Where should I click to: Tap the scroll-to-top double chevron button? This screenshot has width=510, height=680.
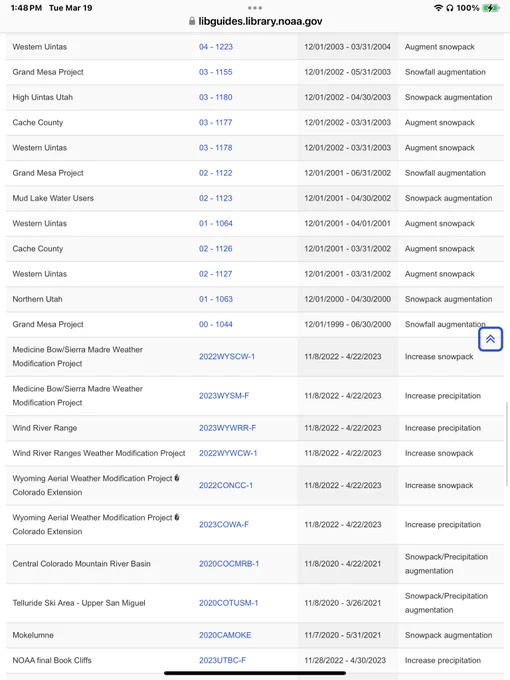click(490, 339)
